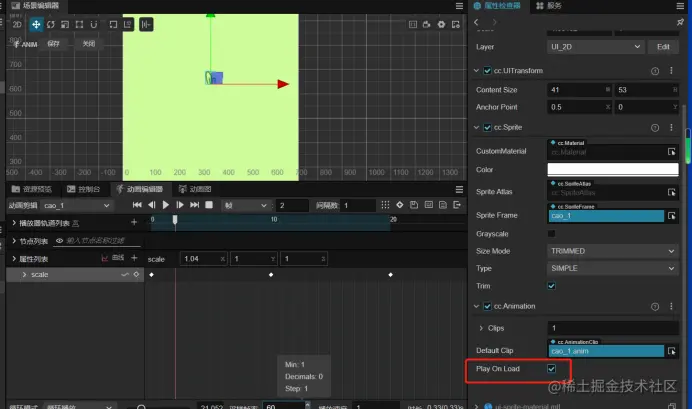The width and height of the screenshot is (692, 409).
Task: Click the timeline playhead handle
Action: pyautogui.click(x=175, y=219)
